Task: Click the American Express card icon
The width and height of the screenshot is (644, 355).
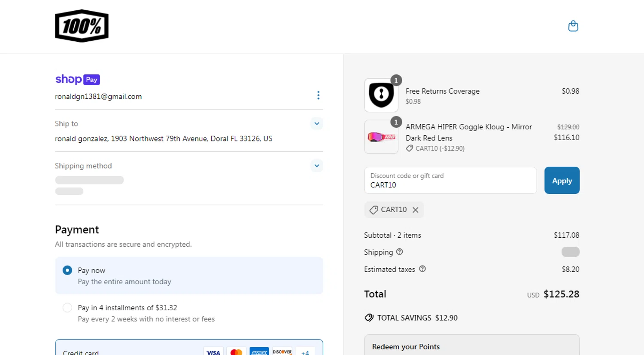Action: click(x=259, y=351)
